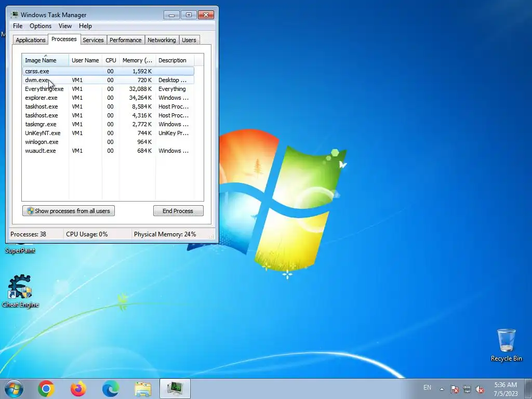
Task: Open the Help menu
Action: (x=85, y=26)
